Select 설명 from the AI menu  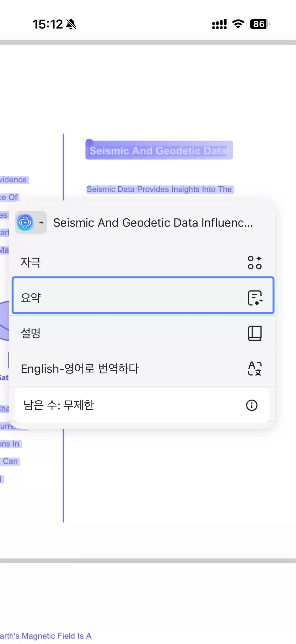[110, 333]
